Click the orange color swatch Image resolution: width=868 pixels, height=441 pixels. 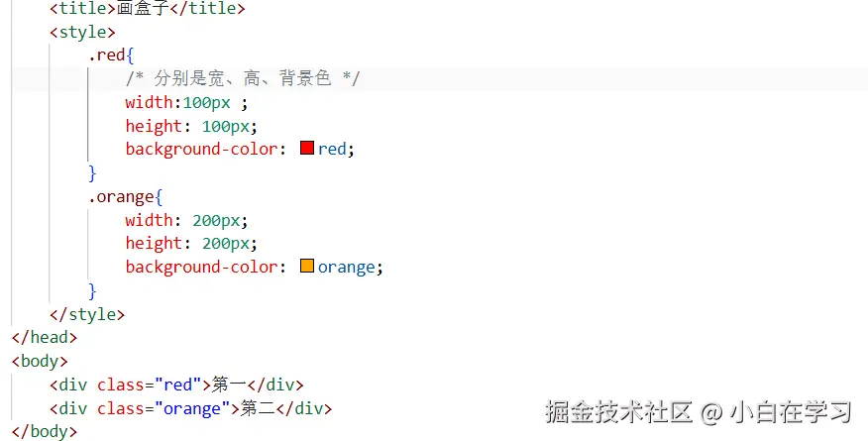tap(306, 267)
